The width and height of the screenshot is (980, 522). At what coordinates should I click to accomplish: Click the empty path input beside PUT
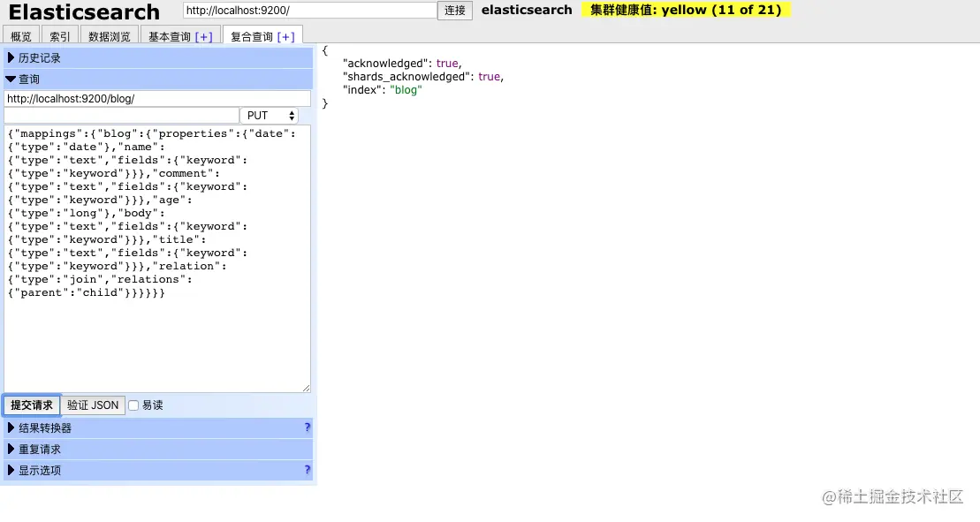click(x=122, y=116)
